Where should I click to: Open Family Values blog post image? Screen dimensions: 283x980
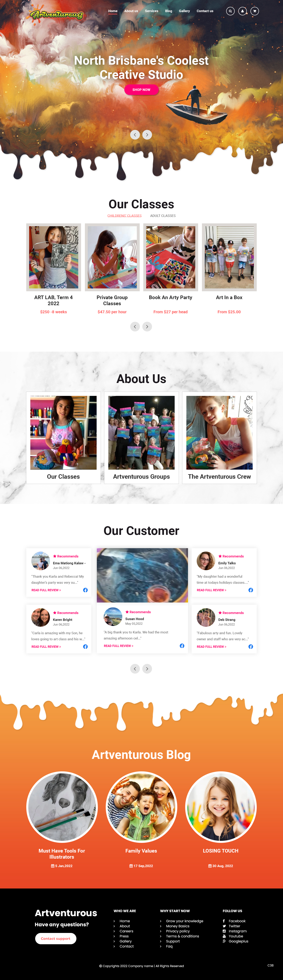pos(141,807)
